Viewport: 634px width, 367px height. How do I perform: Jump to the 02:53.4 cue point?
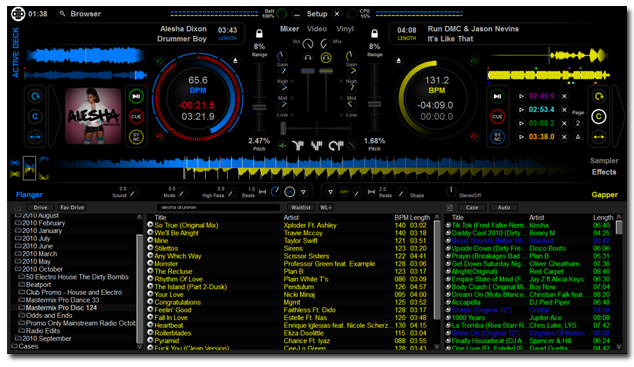pos(521,110)
